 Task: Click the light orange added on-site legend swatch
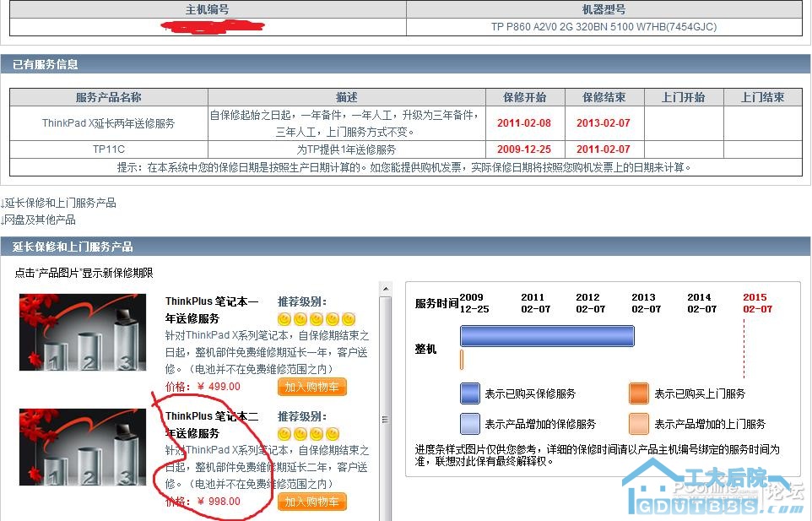pyautogui.click(x=639, y=424)
